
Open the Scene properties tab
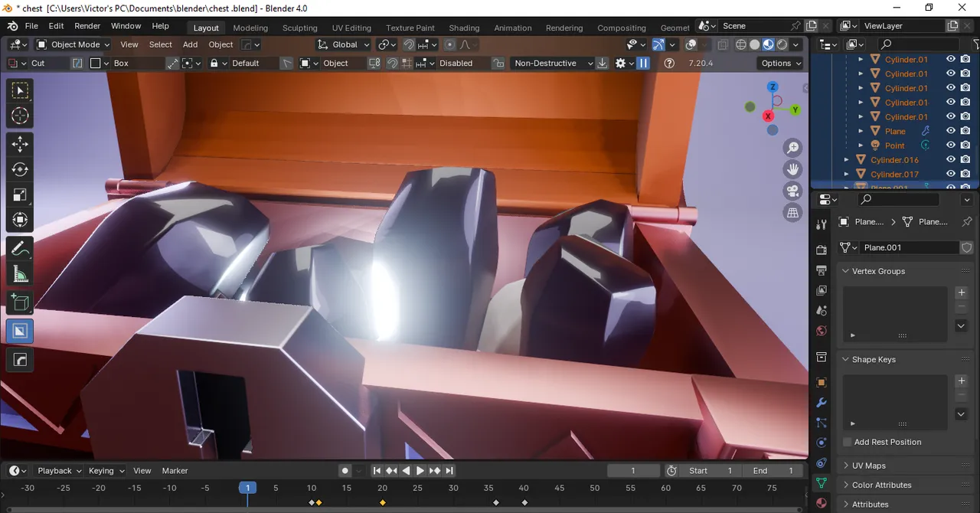(x=822, y=311)
